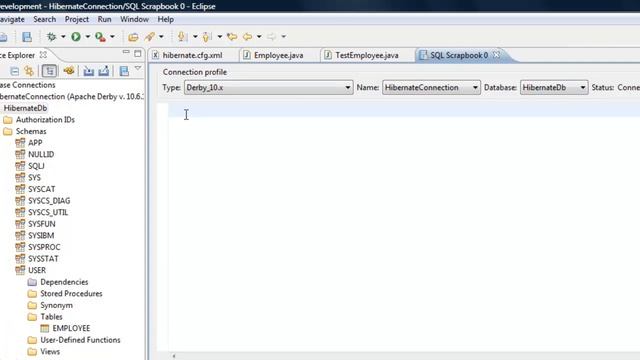
Task: Close the Data Source Explorer view tab
Action: [43, 55]
